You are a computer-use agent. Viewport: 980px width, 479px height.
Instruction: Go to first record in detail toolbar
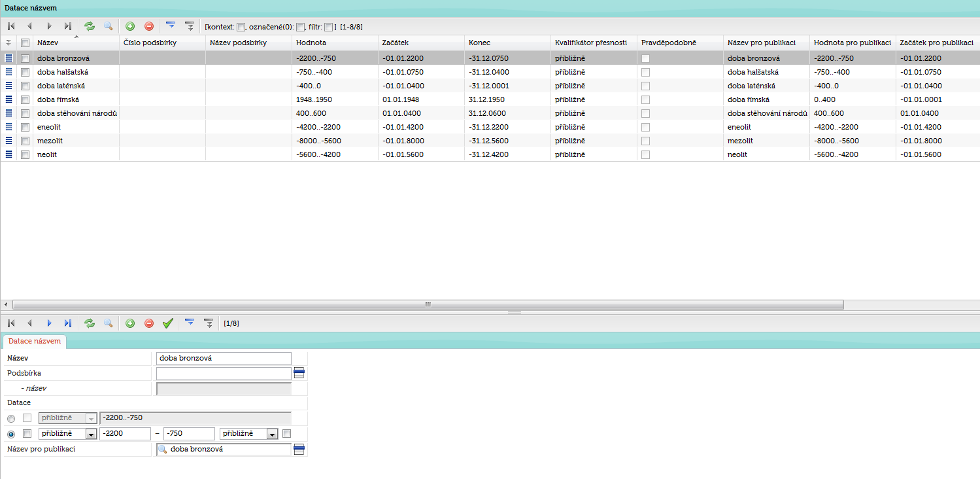click(11, 323)
